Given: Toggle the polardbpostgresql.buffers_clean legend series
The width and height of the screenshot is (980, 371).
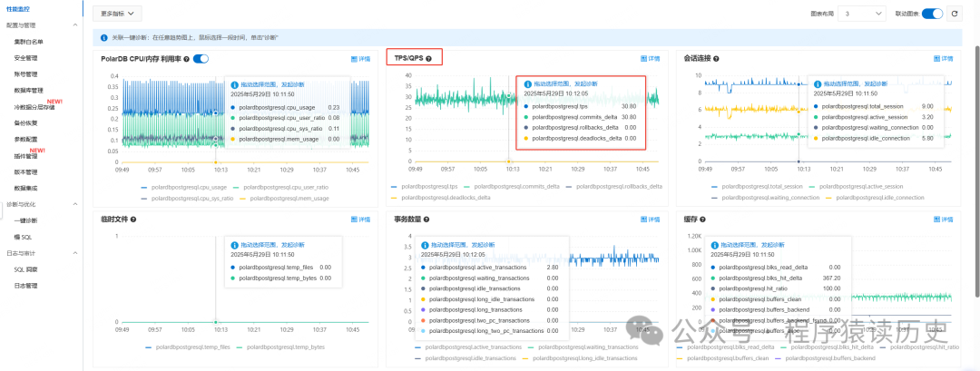Looking at the screenshot, I should tap(722, 358).
